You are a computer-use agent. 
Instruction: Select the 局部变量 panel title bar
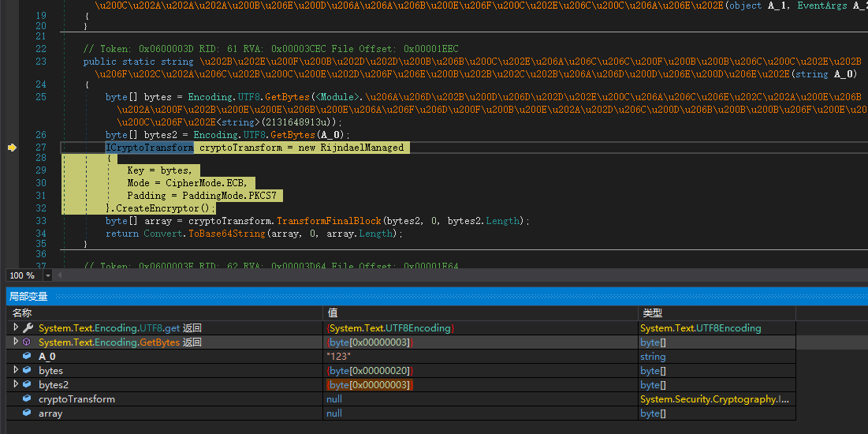pos(28,297)
